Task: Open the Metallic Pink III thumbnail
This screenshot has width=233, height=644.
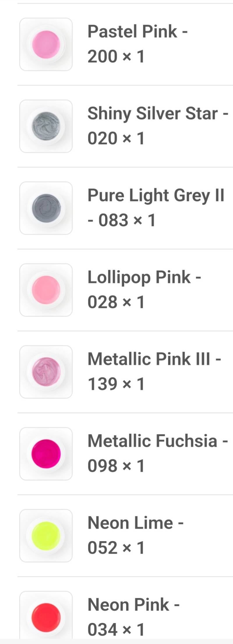Action: tap(46, 372)
